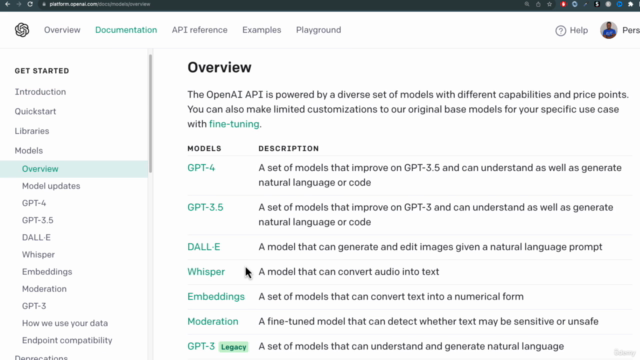Open the GPT-3 link in models table

click(201, 347)
